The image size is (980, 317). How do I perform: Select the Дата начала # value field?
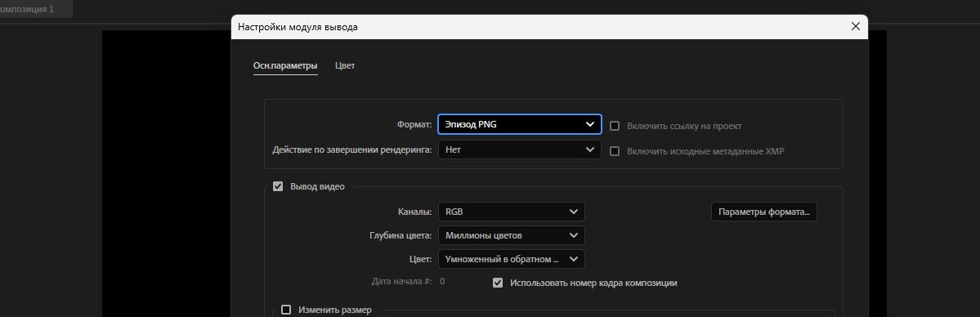point(442,281)
